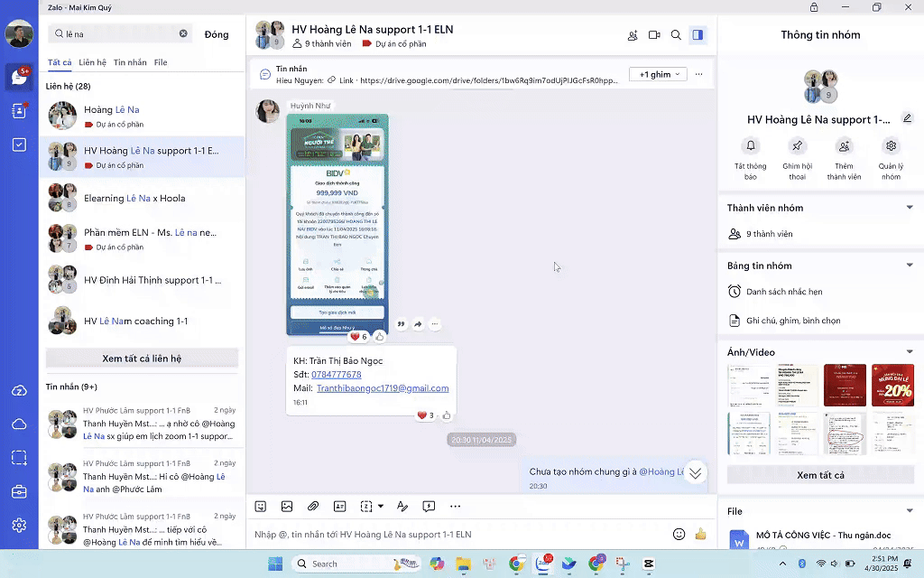Open the toolbox briefcase icon in sidebar
Viewport: 924px width, 578px height.
click(x=19, y=491)
